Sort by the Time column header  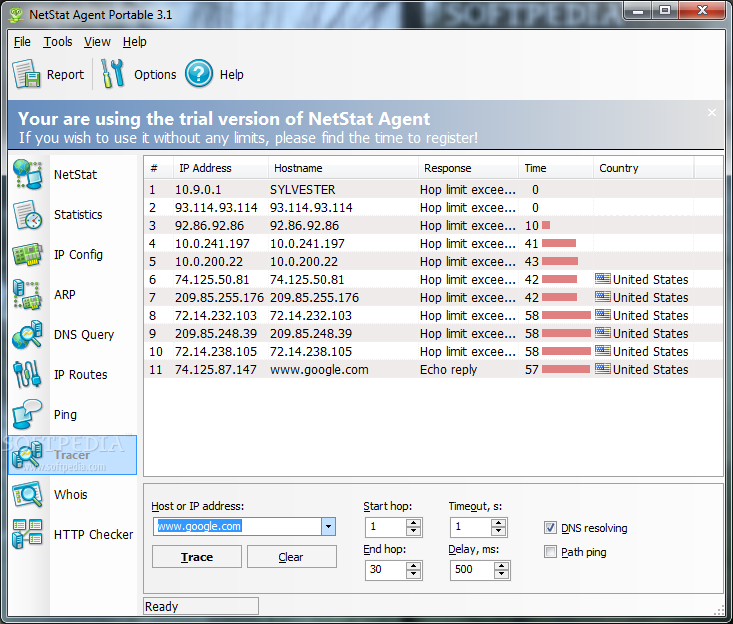(x=556, y=168)
